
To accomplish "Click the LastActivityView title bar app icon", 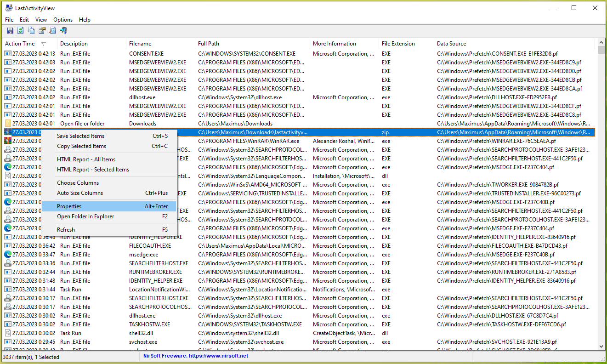I will pyautogui.click(x=9, y=8).
